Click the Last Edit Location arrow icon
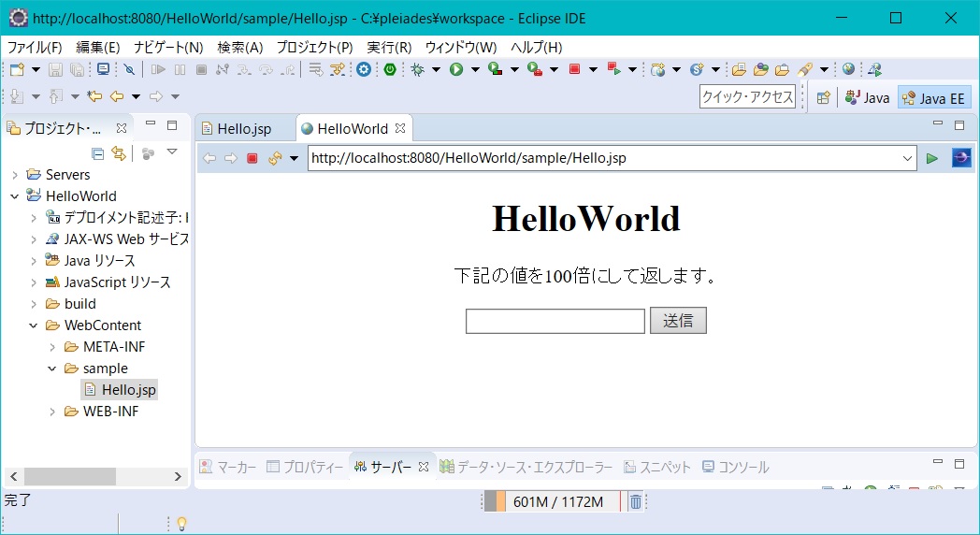 pos(94,96)
